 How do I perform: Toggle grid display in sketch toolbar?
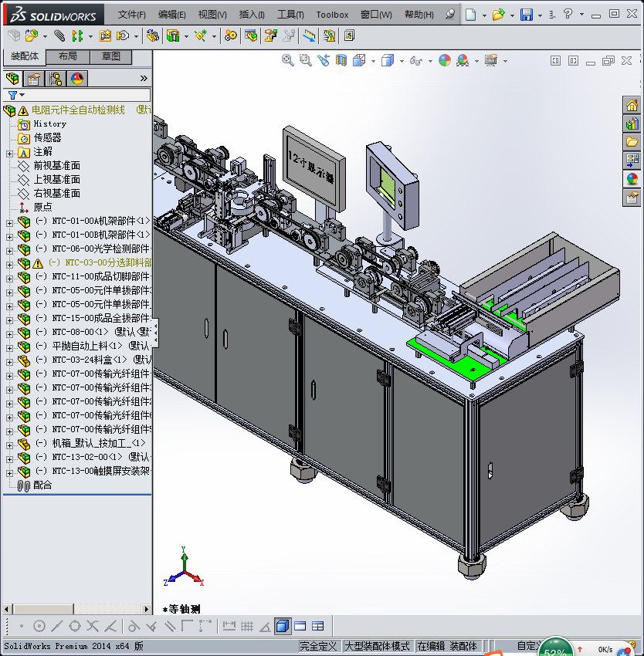[247, 626]
